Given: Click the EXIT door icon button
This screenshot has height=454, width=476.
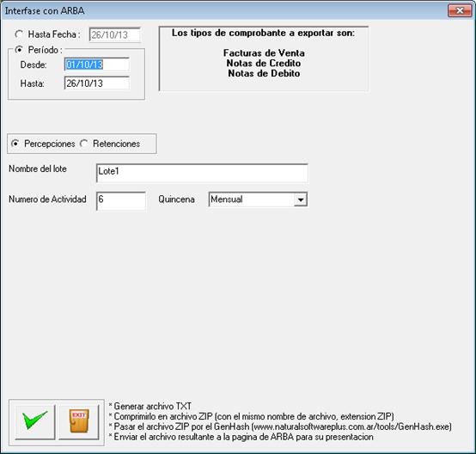Looking at the screenshot, I should point(79,422).
